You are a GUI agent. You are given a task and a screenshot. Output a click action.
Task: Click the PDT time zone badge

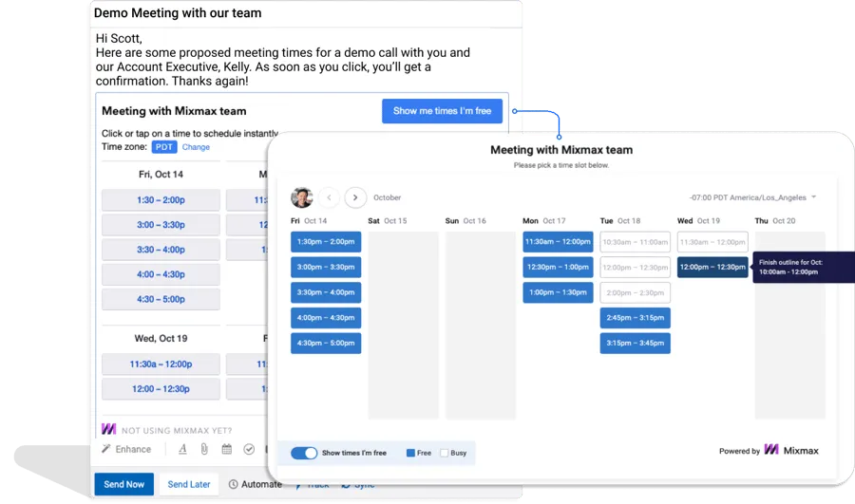click(x=164, y=147)
